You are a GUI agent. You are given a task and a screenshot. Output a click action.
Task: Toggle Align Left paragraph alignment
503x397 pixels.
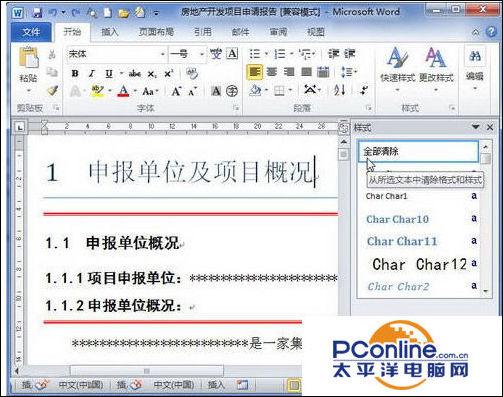255,72
